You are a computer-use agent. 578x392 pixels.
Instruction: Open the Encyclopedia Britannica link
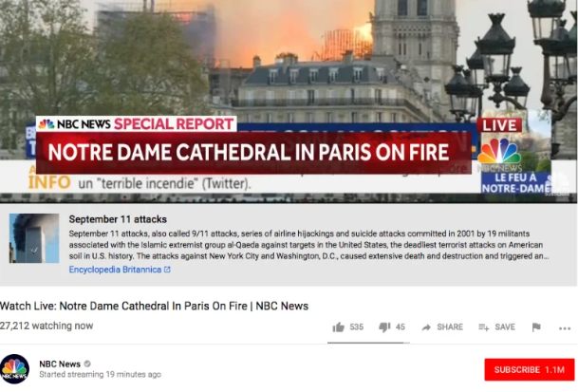coord(115,270)
